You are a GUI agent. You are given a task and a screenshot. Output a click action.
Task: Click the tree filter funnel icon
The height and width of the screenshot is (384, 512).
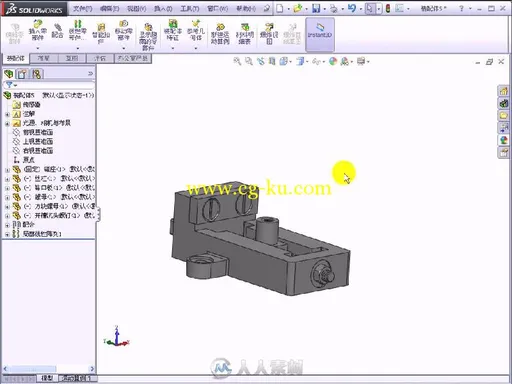[9, 85]
